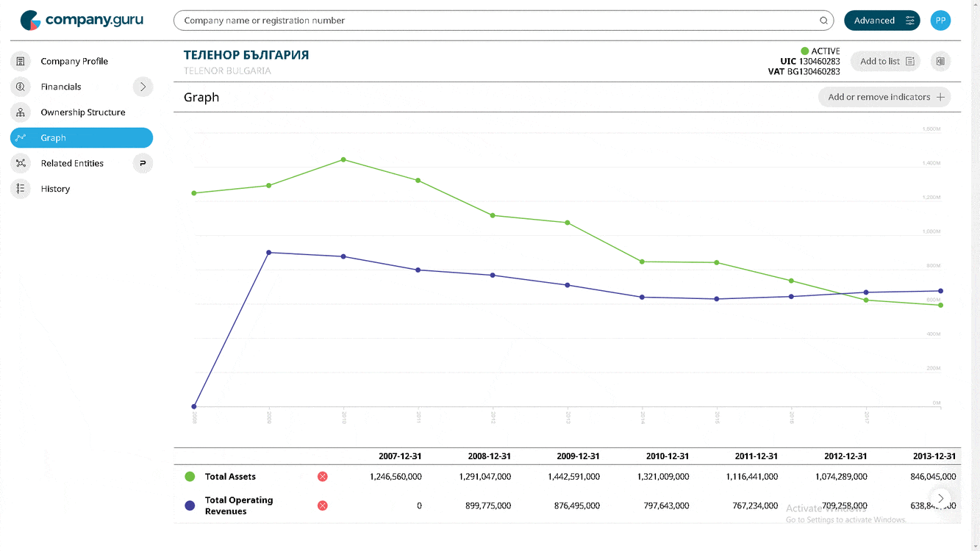The image size is (980, 551).
Task: Open Related Entities section
Action: pyautogui.click(x=72, y=163)
